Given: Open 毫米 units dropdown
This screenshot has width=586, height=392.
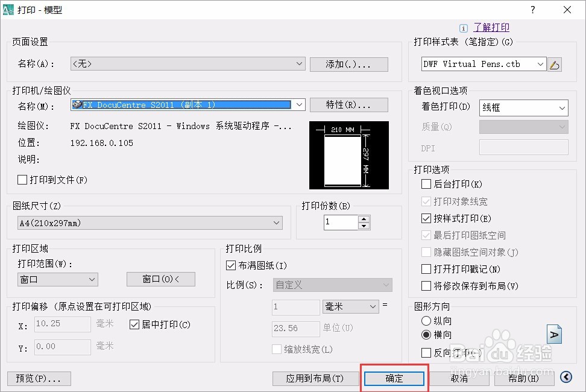Looking at the screenshot, I should (350, 307).
